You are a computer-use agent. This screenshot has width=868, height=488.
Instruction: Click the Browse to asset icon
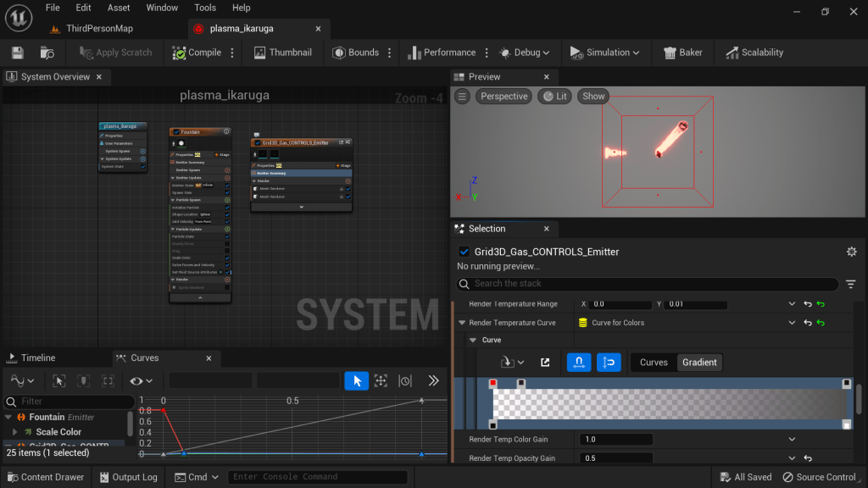tap(47, 53)
